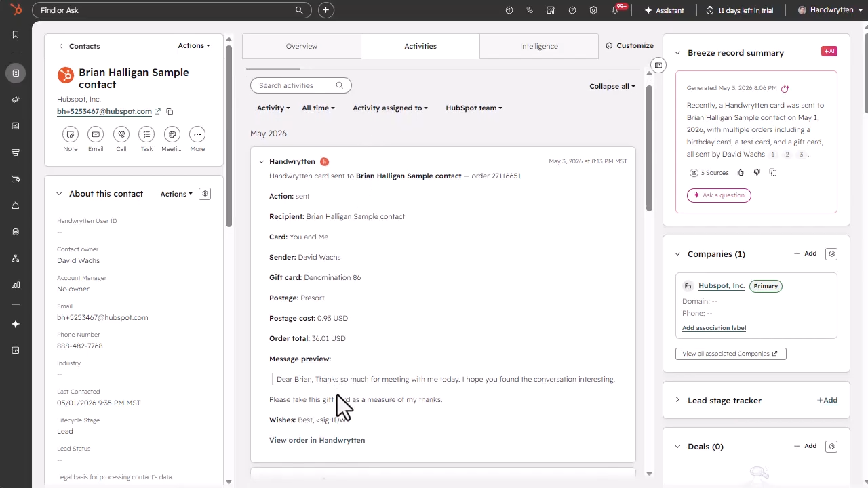The image size is (868, 488).
Task: Open the Commerce wallet sidebar icon
Action: (16, 179)
